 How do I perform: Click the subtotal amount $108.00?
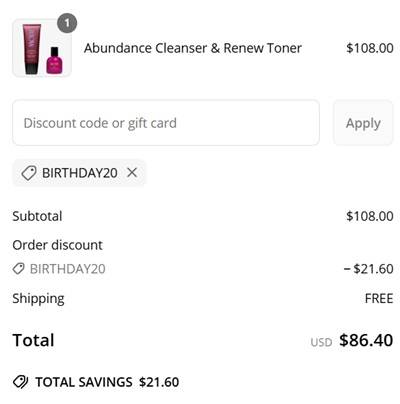370,216
